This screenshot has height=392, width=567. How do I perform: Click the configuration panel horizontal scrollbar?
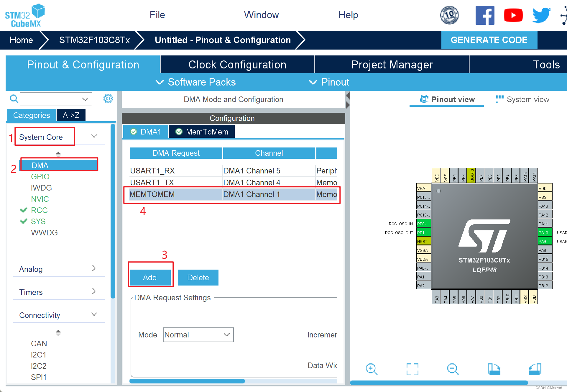click(x=187, y=381)
